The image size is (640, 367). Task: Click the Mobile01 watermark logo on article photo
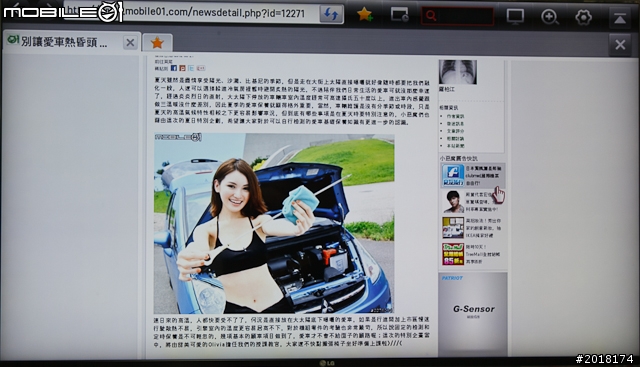(178, 137)
